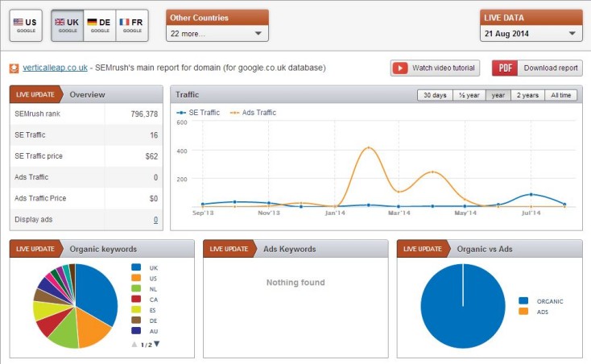Click the AU dark blue legend swatch

tap(136, 331)
